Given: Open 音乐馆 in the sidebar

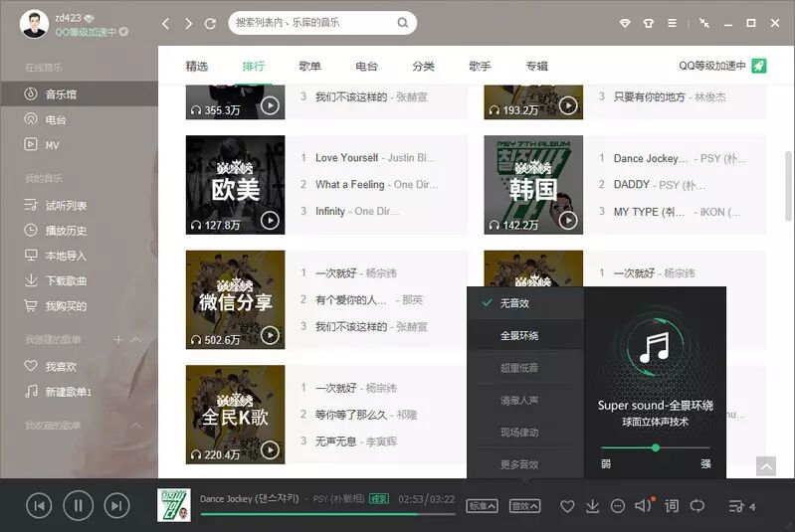Looking at the screenshot, I should point(79,94).
